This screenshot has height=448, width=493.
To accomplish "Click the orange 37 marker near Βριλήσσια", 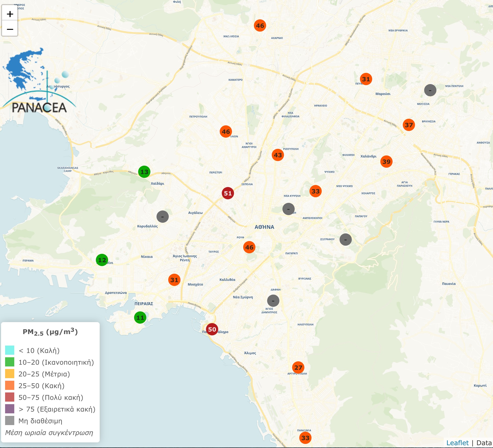I will [x=409, y=125].
